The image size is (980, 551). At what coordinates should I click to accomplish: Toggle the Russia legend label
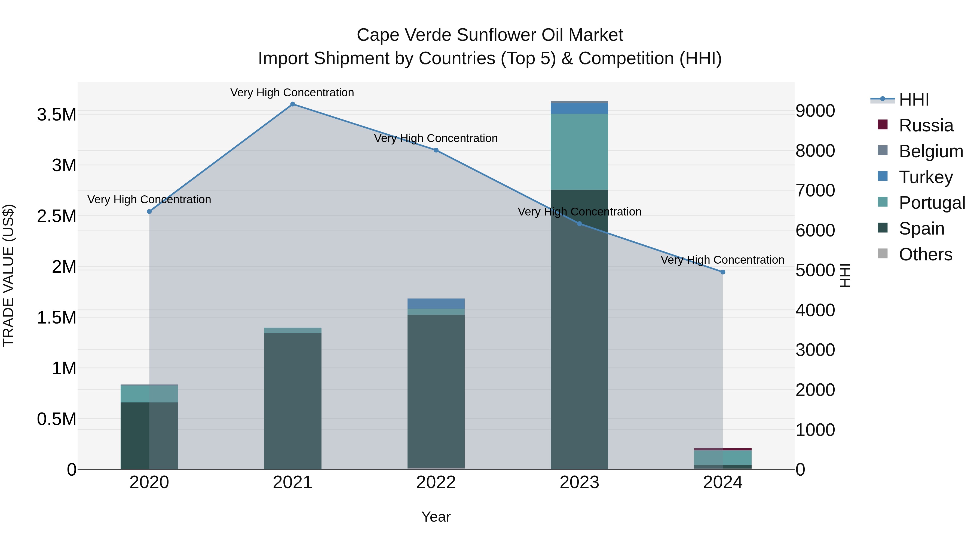(x=926, y=125)
